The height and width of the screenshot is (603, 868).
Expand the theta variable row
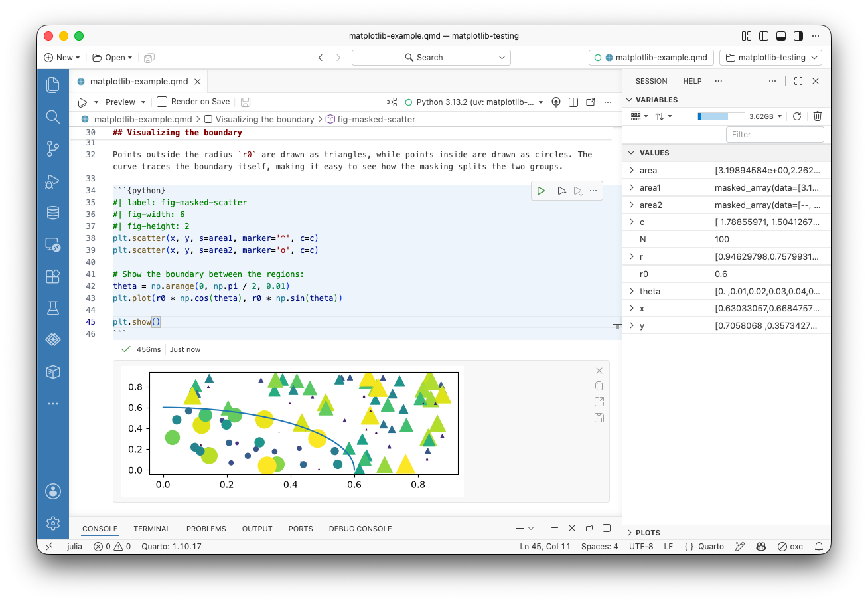point(631,292)
